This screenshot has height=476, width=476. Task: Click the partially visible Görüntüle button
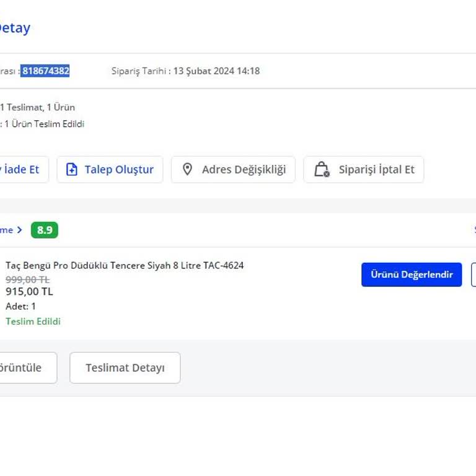point(25,368)
